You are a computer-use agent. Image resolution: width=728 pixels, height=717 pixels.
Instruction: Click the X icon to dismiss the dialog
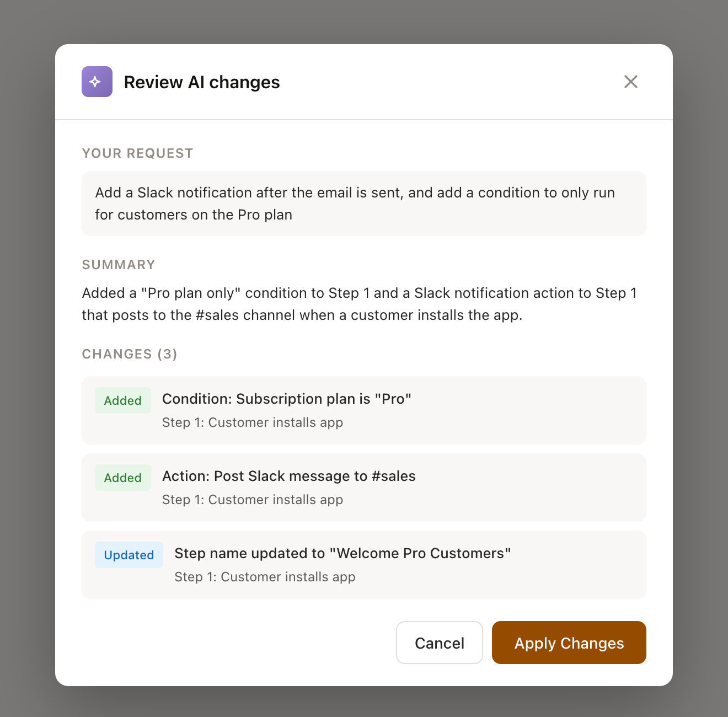[630, 81]
